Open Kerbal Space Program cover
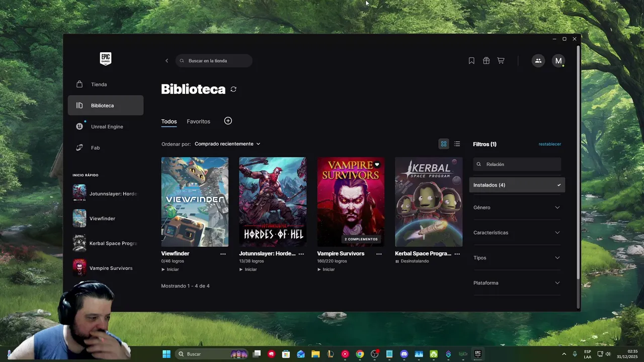The width and height of the screenshot is (644, 362). (429, 202)
